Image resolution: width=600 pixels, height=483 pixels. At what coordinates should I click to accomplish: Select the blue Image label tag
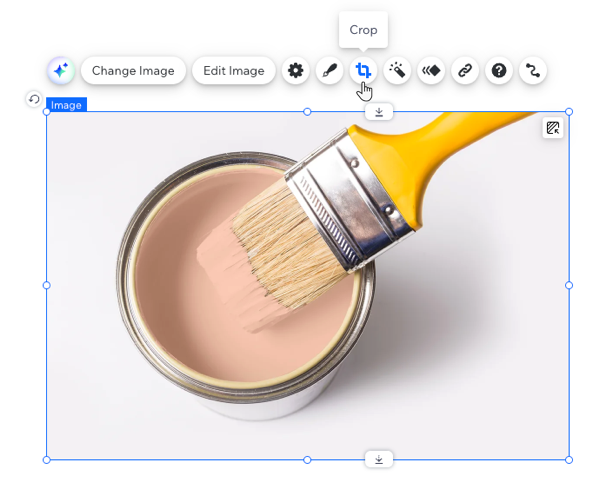click(66, 105)
